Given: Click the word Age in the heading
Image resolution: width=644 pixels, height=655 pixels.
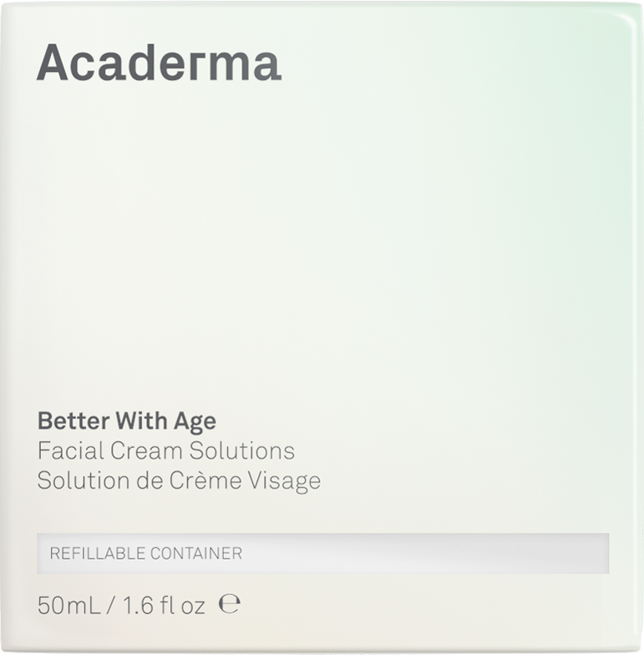Looking at the screenshot, I should 195,422.
